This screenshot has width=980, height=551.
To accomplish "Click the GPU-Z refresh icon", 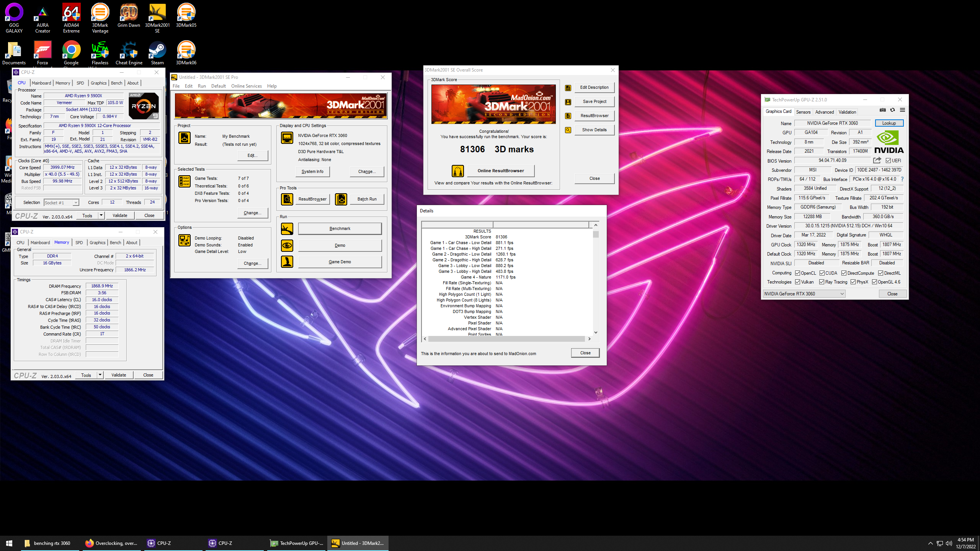I will click(x=893, y=110).
